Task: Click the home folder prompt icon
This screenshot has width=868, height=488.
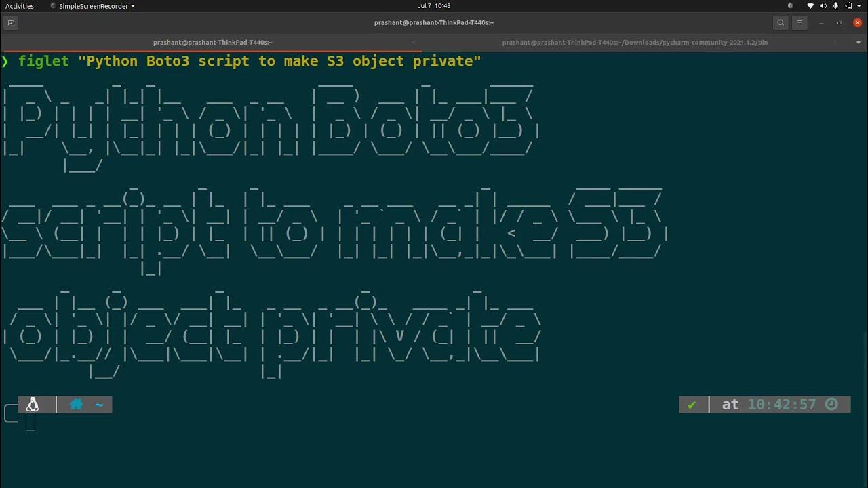Action: (x=76, y=405)
